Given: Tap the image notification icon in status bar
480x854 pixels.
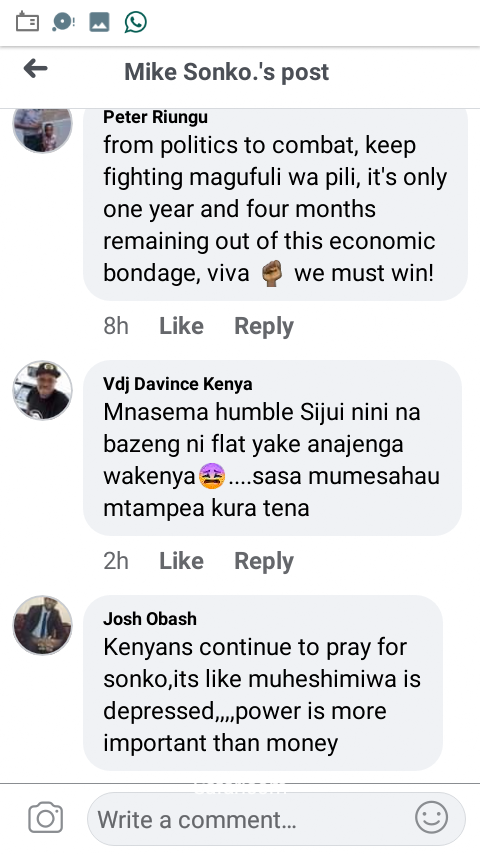Looking at the screenshot, I should (x=99, y=22).
